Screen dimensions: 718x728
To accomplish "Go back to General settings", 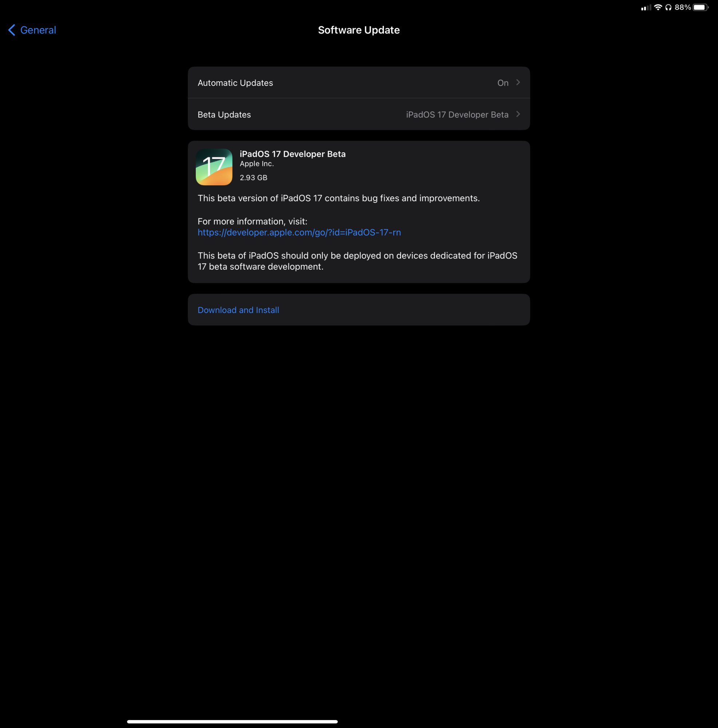I will pos(32,30).
